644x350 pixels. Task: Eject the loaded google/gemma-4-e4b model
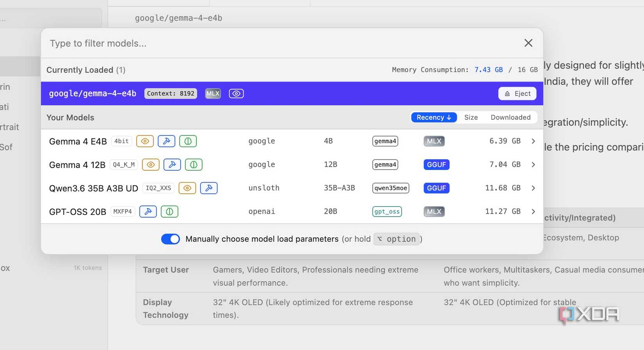(518, 94)
